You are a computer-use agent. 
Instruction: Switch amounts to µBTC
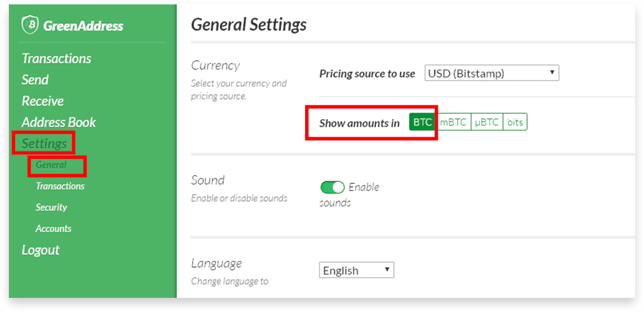pyautogui.click(x=486, y=122)
